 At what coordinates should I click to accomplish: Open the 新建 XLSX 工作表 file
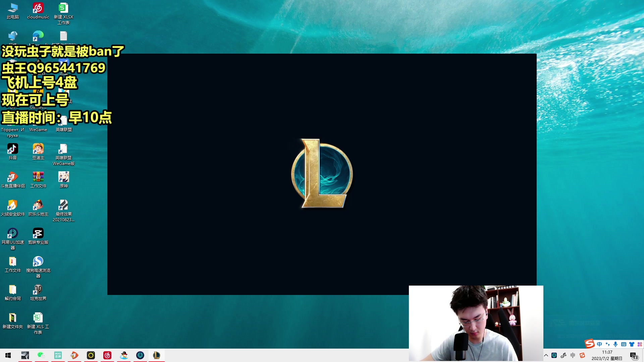[x=63, y=13]
